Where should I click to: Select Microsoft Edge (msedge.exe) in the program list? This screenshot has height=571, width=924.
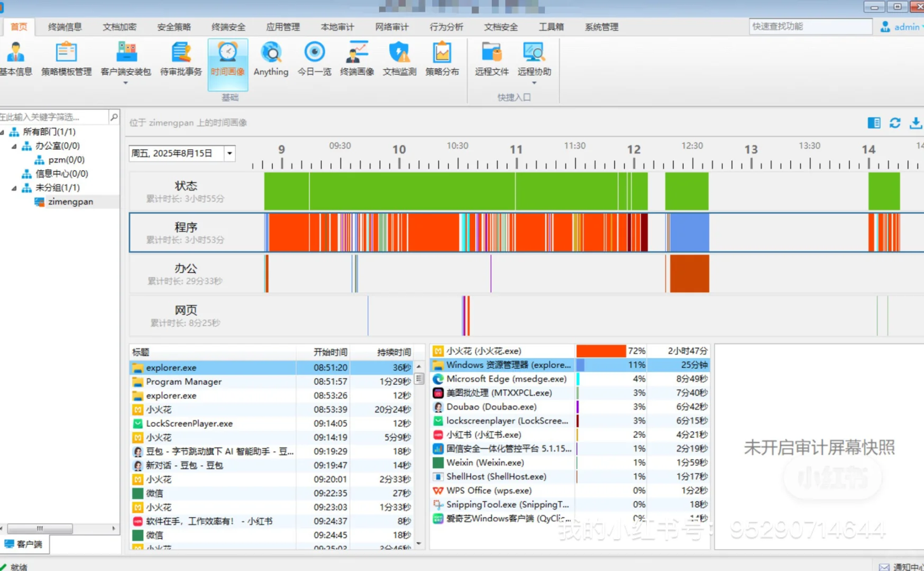click(x=570, y=379)
